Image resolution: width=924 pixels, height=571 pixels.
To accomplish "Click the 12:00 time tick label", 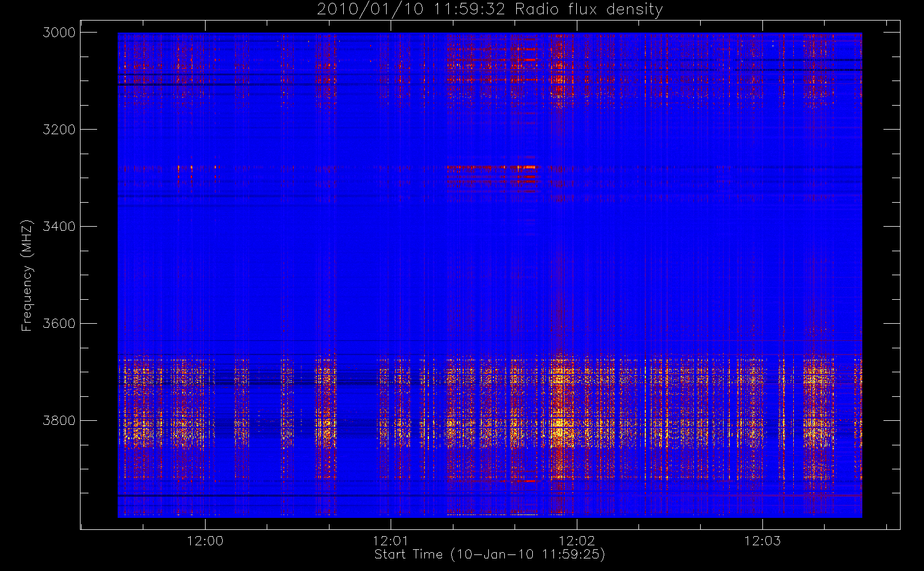I will (205, 541).
